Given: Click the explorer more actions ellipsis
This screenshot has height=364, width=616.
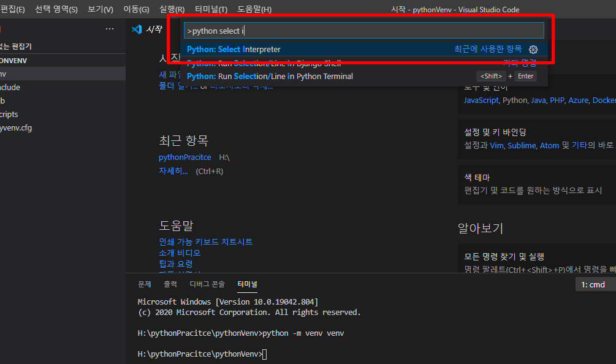Looking at the screenshot, I should point(110,29).
